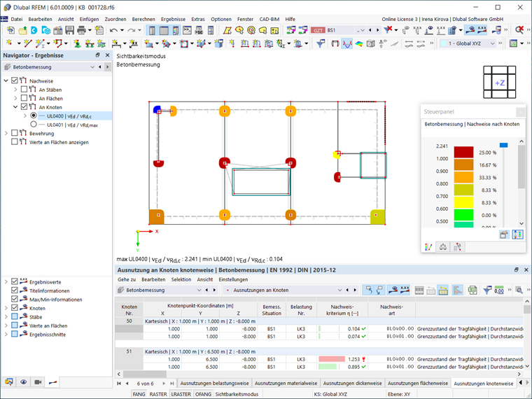Click the color scale tab icon in Steuerpanel
Viewport: 532px width, 399px height.
[x=428, y=247]
